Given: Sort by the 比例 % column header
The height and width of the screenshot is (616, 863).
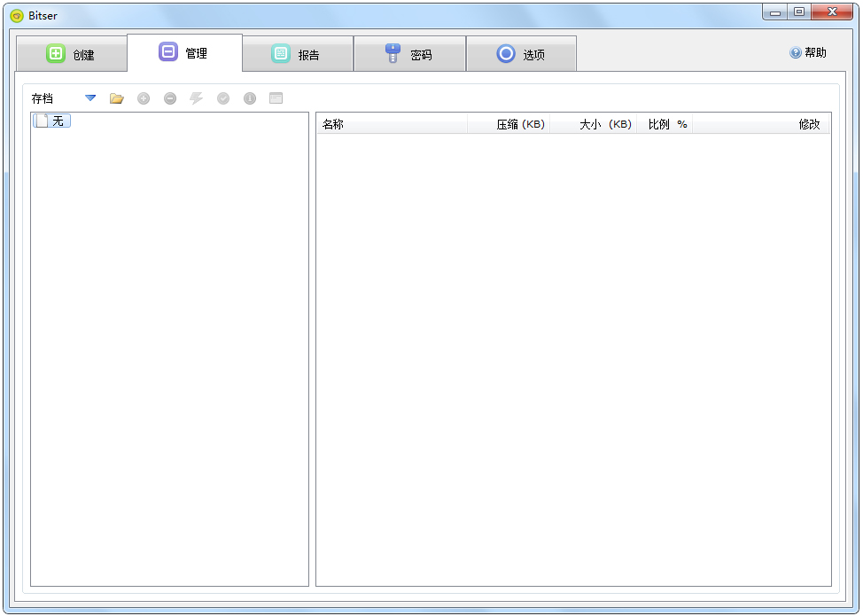Looking at the screenshot, I should click(x=665, y=124).
